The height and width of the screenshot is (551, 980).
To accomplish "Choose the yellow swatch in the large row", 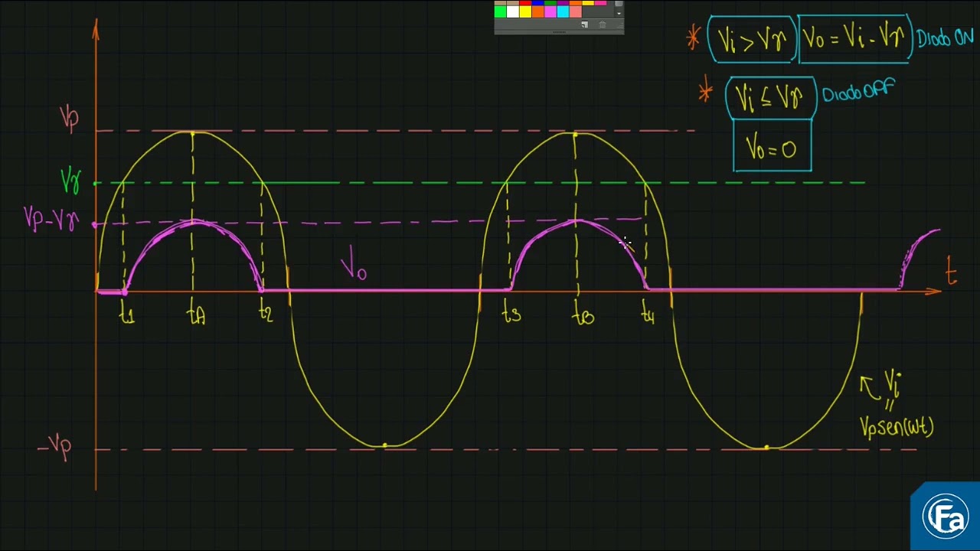I will click(x=525, y=11).
